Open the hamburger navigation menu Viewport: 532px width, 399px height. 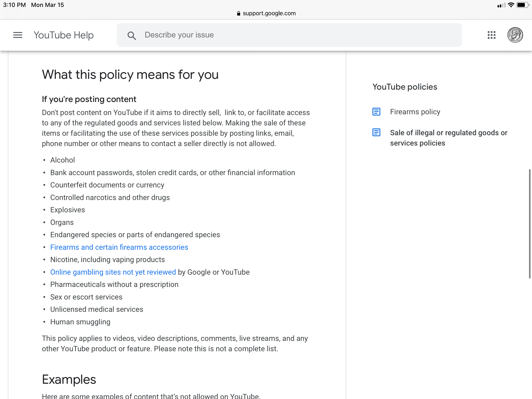point(18,35)
